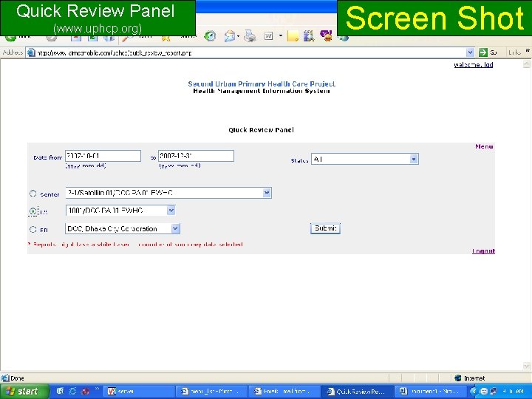Open the address bar history dropdown

(x=470, y=52)
